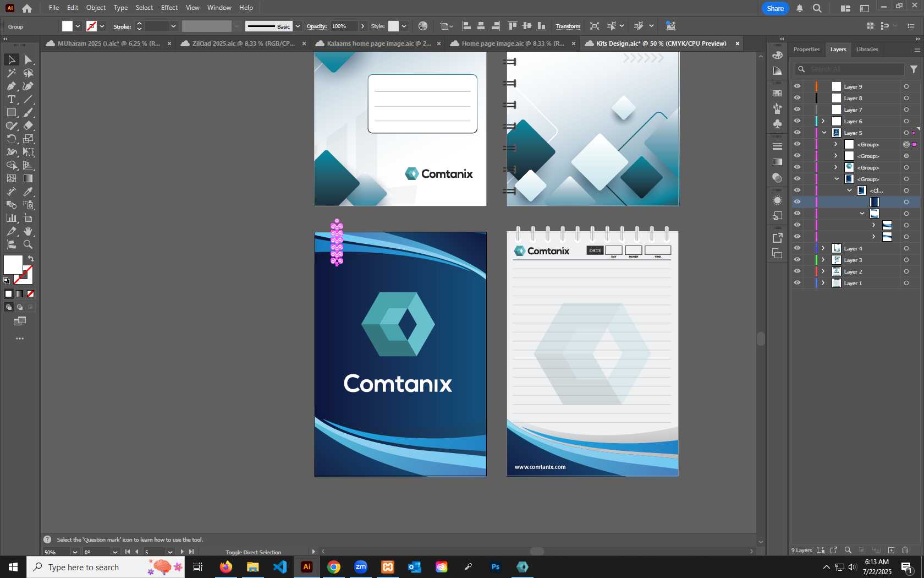Select the Column Graph tool
The height and width of the screenshot is (578, 924).
[11, 218]
